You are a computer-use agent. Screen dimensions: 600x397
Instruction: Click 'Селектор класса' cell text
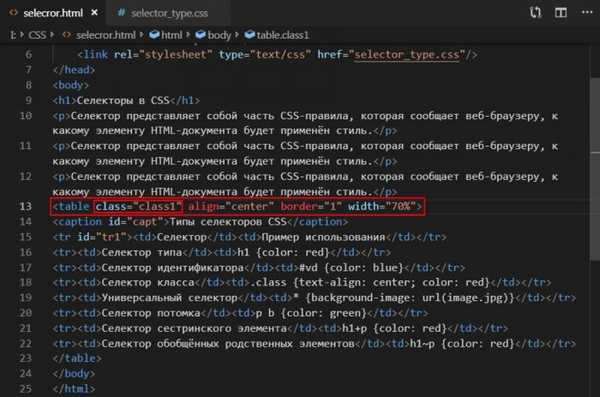tap(148, 283)
